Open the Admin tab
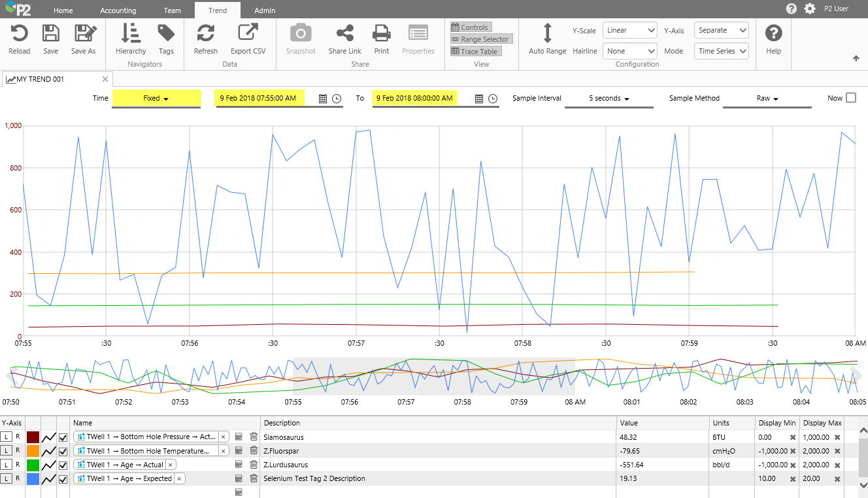This screenshot has height=498, width=868. tap(265, 10)
